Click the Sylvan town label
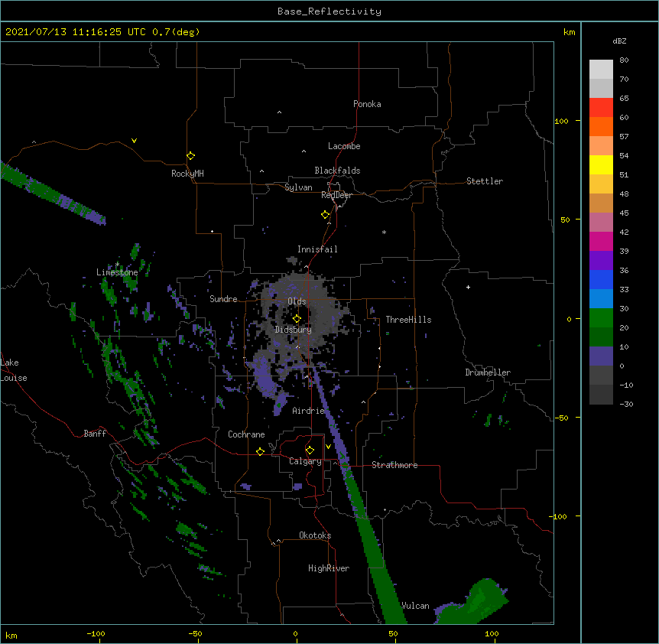 (298, 187)
